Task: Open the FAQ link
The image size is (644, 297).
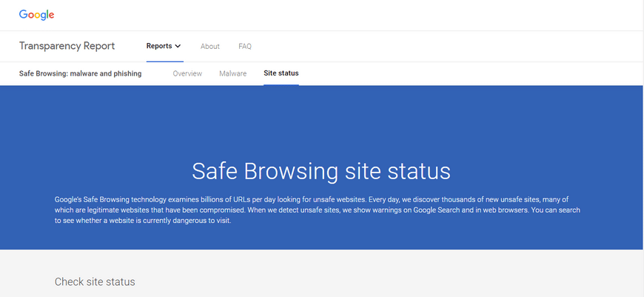Action: 245,47
